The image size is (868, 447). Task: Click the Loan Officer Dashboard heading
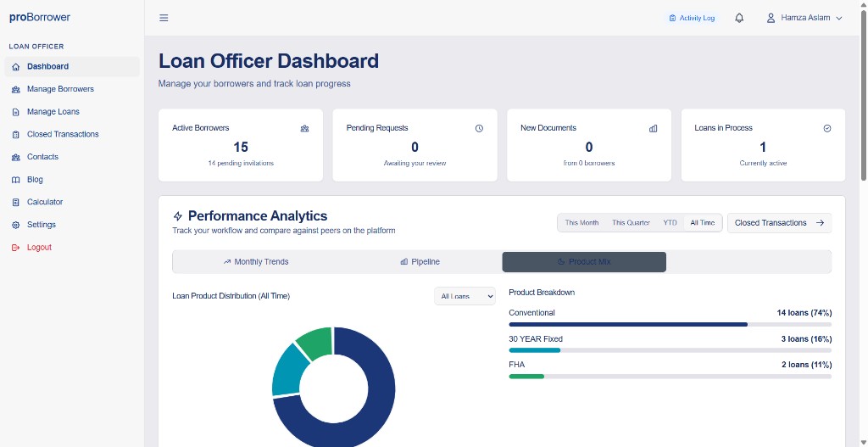(x=269, y=61)
